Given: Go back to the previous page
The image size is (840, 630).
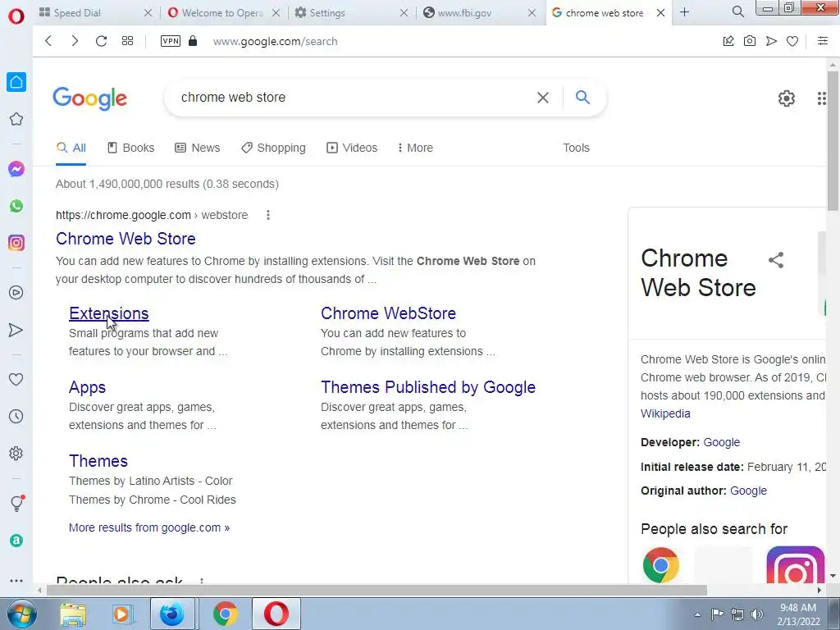Looking at the screenshot, I should pos(48,41).
